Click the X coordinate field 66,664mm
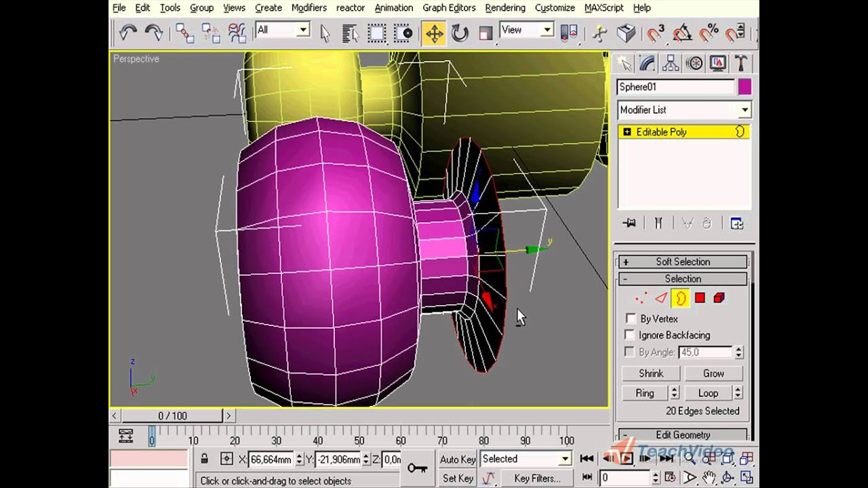 271,460
